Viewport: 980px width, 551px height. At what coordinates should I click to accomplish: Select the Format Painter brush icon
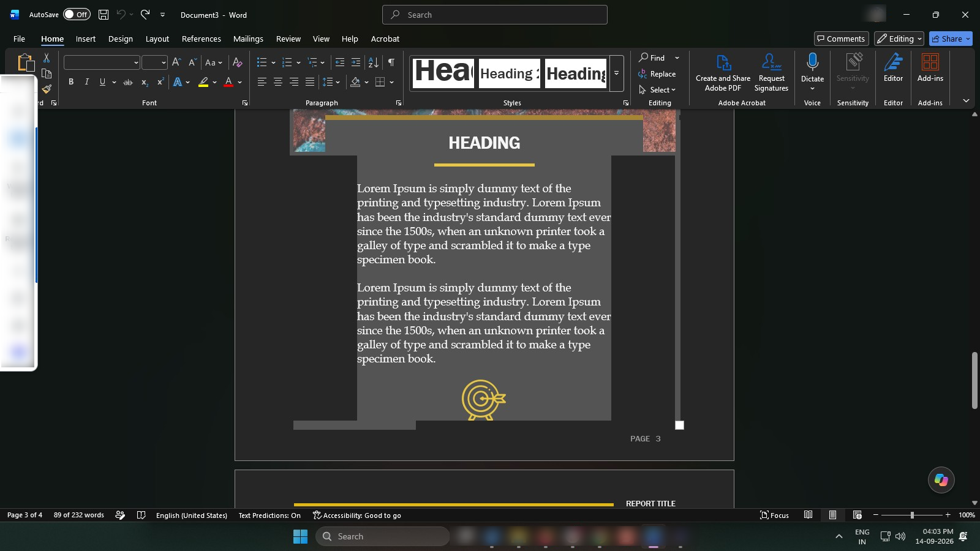[x=47, y=89]
